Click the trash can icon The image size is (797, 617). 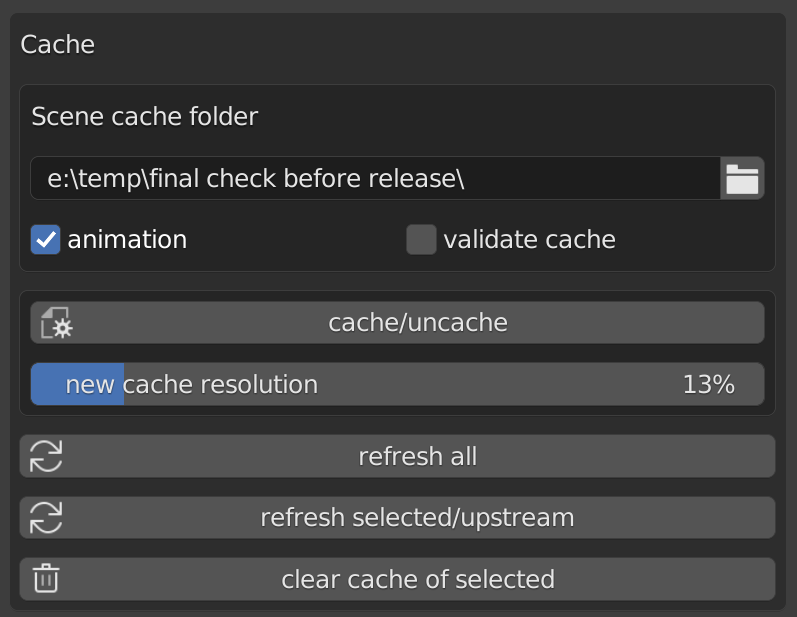pyautogui.click(x=46, y=579)
